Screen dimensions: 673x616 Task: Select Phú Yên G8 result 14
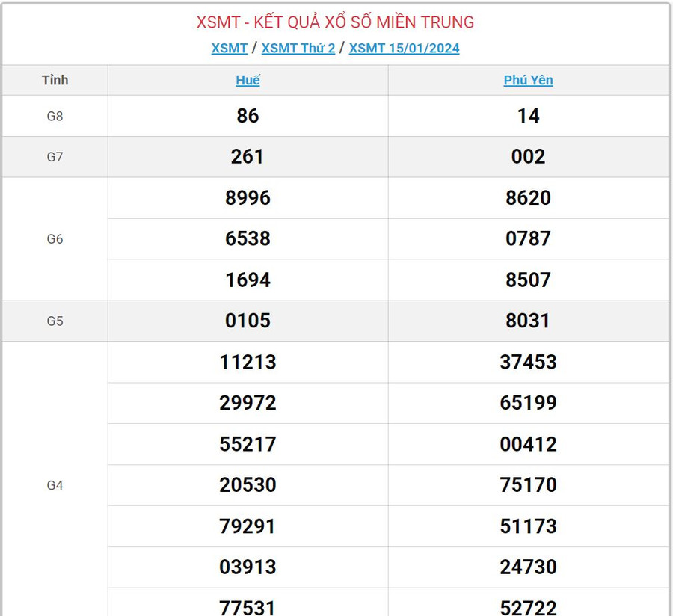(528, 116)
